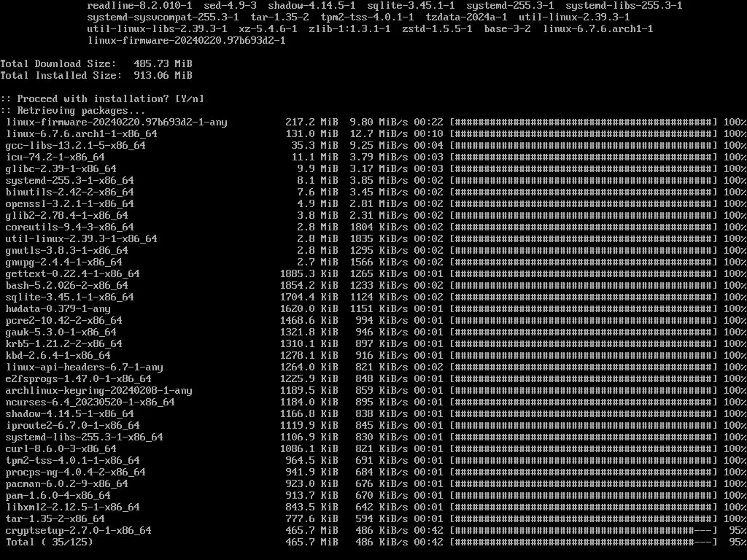Click the cryptsetup-2.7.0-1 progress bar

(584, 531)
